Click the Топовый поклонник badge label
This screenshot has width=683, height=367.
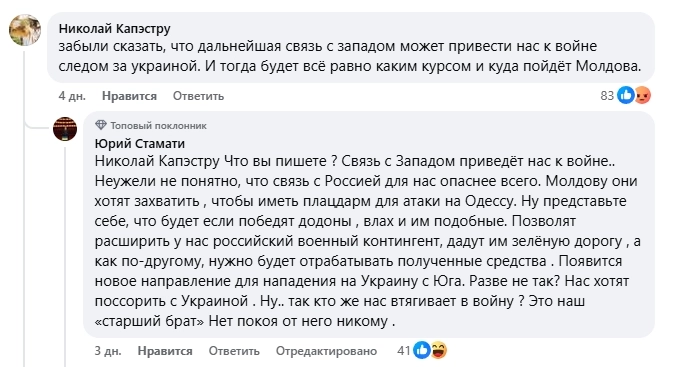click(158, 126)
